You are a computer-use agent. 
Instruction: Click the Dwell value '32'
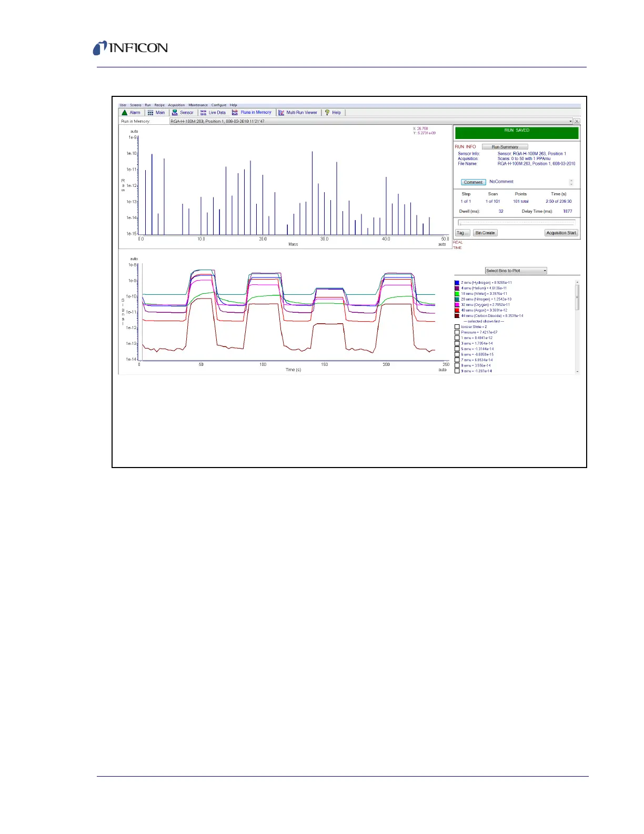[501, 211]
